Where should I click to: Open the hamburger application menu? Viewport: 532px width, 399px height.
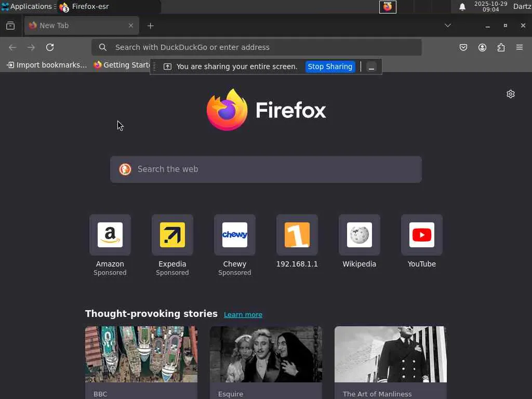point(520,47)
